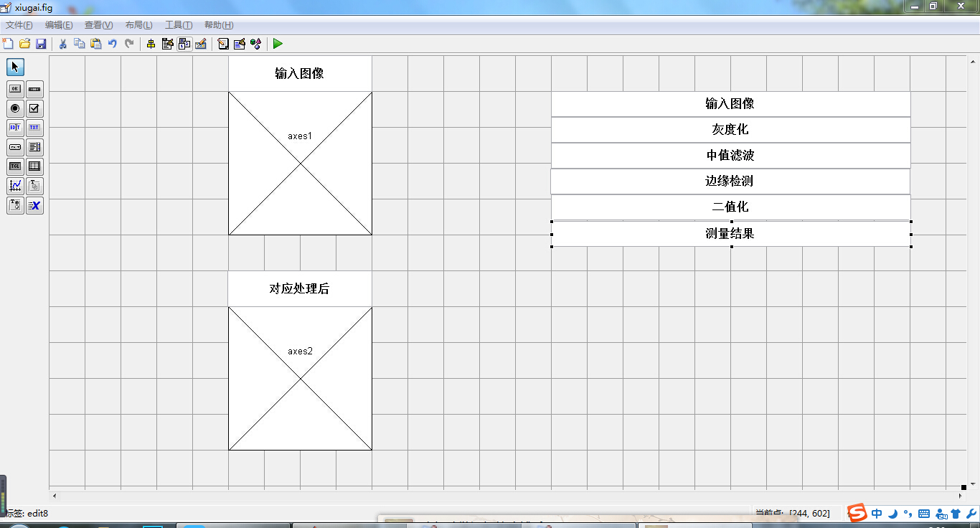The width and height of the screenshot is (980, 528).
Task: Click the horizontal scrollbar's right arrow
Action: 961,496
